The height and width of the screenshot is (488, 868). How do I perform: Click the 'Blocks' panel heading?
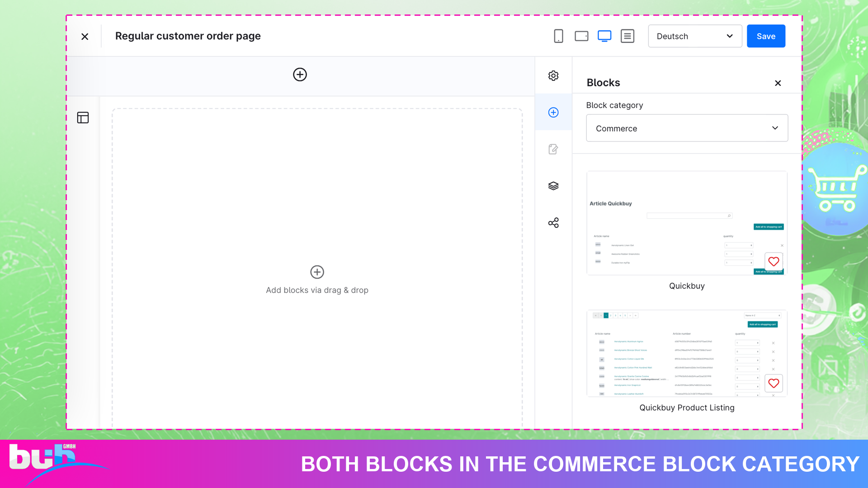(x=603, y=83)
